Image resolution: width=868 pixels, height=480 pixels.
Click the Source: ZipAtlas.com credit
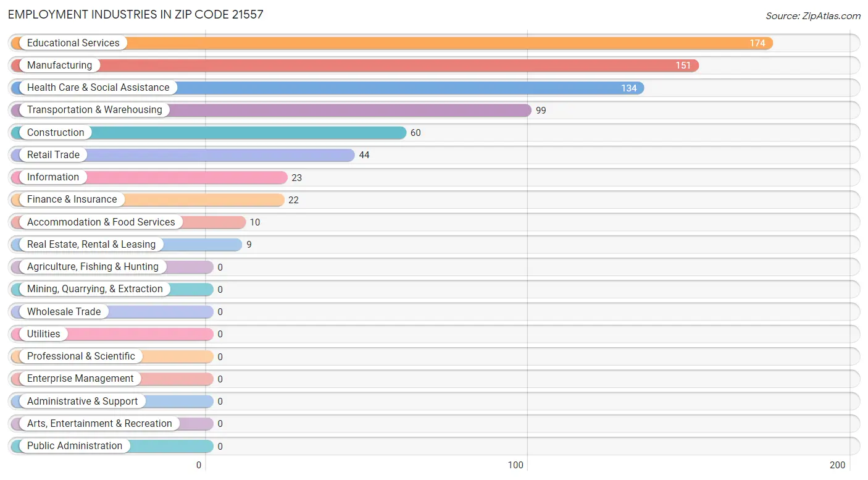[x=813, y=16]
